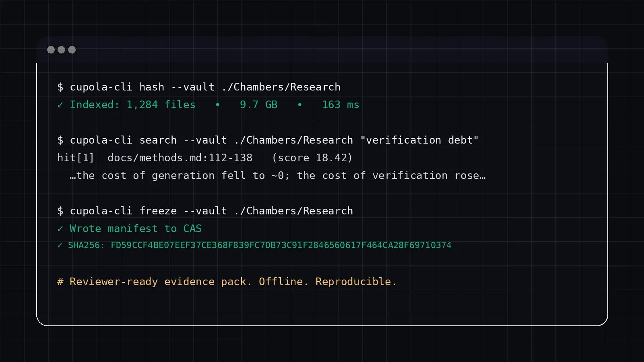
Task: Select the cupola-cli hash command line
Action: [x=199, y=87]
